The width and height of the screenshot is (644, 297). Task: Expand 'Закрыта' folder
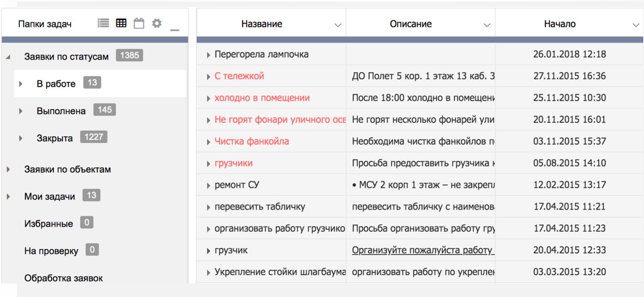(21, 138)
